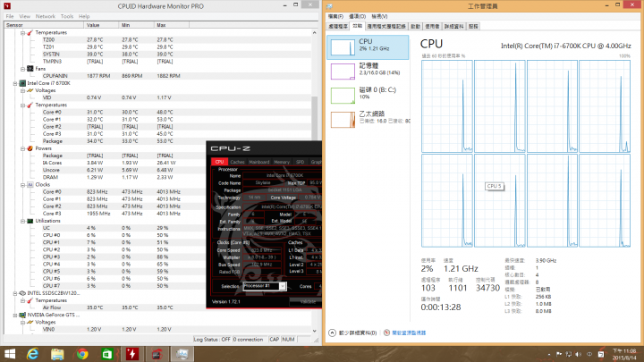This screenshot has width=644, height=362.
Task: Collapse INTEL SSDSC2BW120 node
Action: [x=15, y=293]
